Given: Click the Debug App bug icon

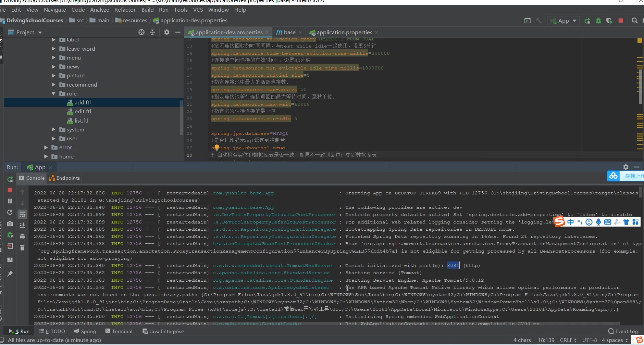Looking at the screenshot, I should pyautogui.click(x=598, y=21).
